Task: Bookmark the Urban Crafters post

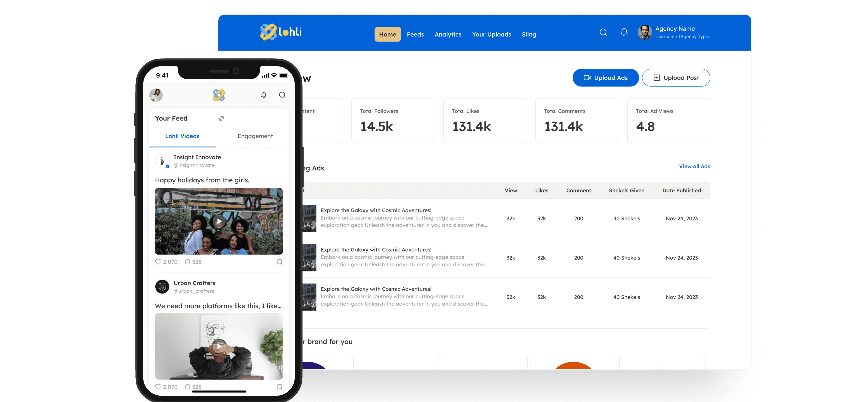Action: (x=279, y=387)
